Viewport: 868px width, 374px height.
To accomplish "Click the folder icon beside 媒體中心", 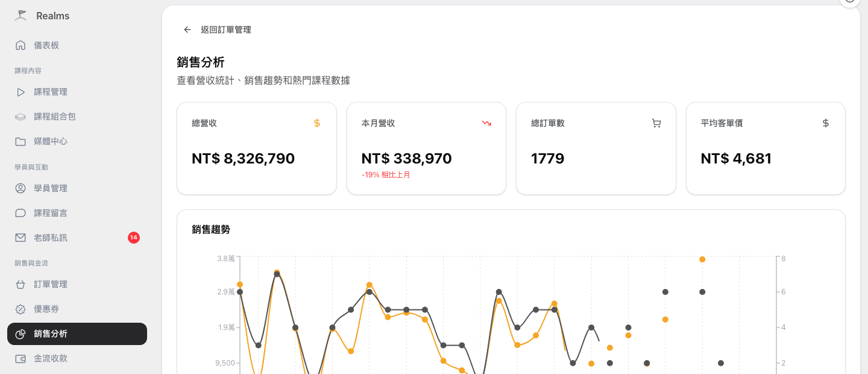I will pyautogui.click(x=20, y=142).
